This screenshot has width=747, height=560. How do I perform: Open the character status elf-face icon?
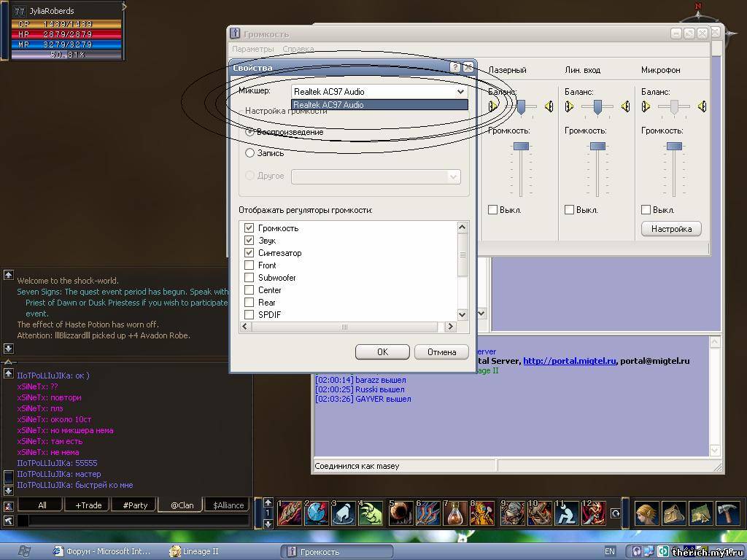click(x=648, y=513)
